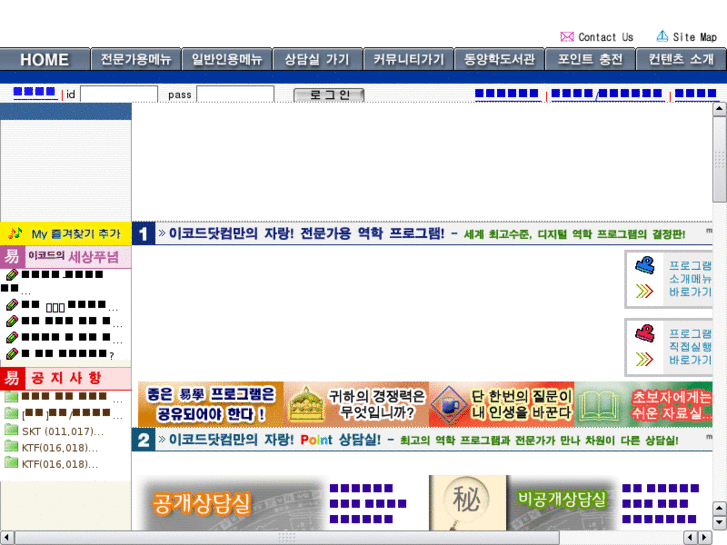This screenshot has width=727, height=545.
Task: Open the 일반인용메뉴 menu
Action: pyautogui.click(x=227, y=59)
